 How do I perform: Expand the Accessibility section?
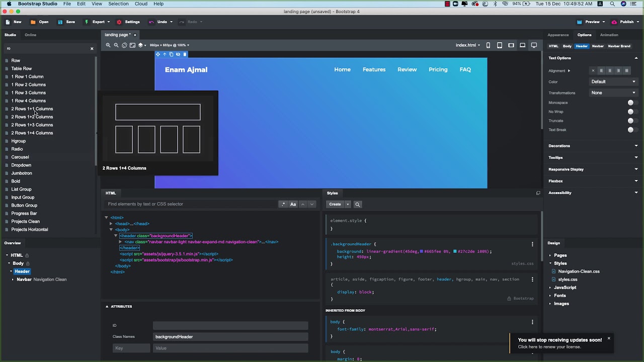[593, 193]
